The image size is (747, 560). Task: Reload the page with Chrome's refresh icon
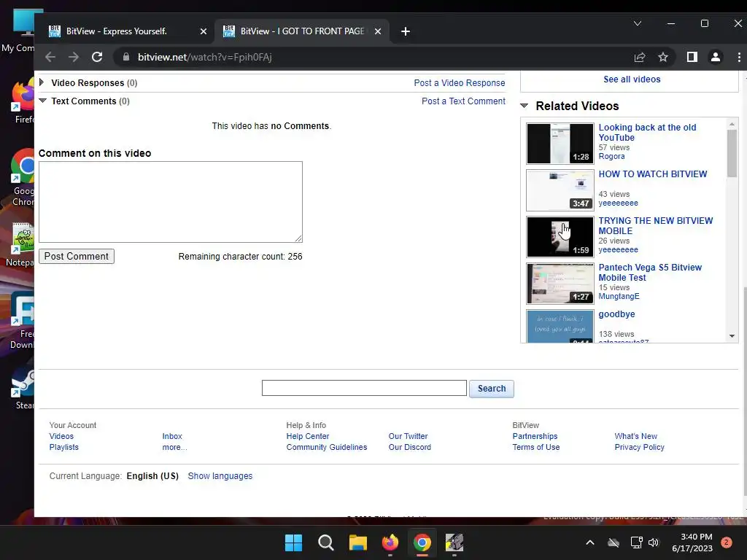point(97,57)
